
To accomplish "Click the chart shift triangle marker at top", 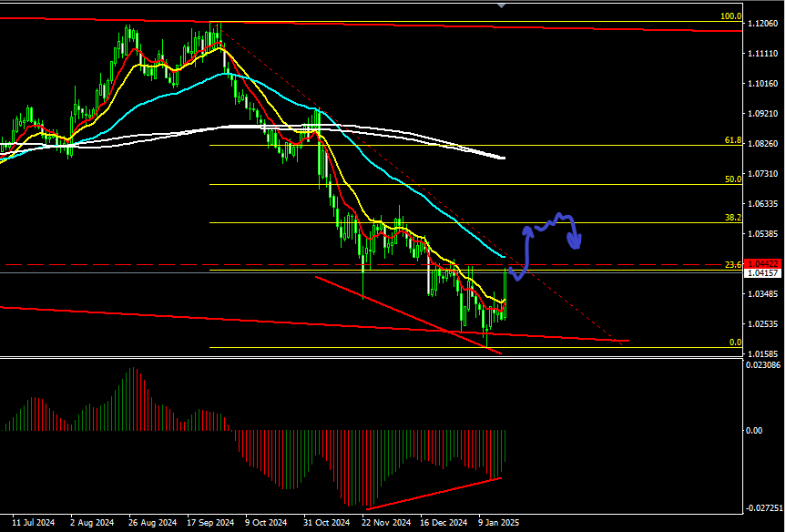I will [x=501, y=5].
